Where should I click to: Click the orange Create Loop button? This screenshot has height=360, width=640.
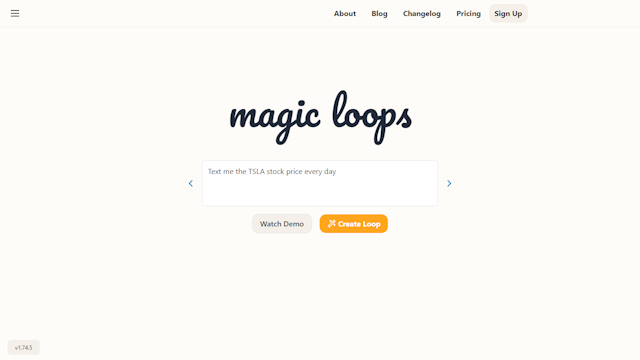353,224
